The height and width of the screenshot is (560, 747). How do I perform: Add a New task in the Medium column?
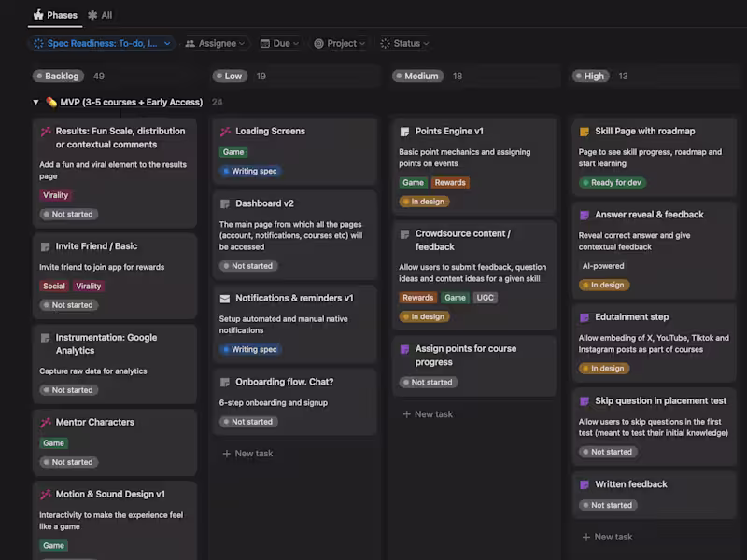pyautogui.click(x=428, y=414)
